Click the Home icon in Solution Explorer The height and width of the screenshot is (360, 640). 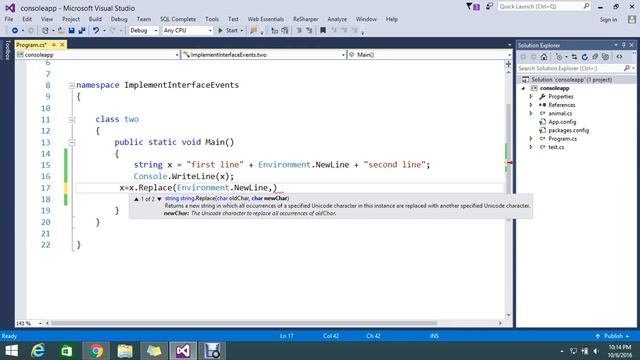[x=544, y=57]
